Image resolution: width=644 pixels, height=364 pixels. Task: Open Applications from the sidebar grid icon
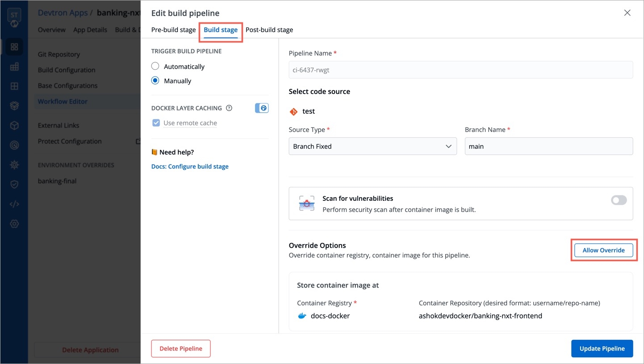(14, 47)
